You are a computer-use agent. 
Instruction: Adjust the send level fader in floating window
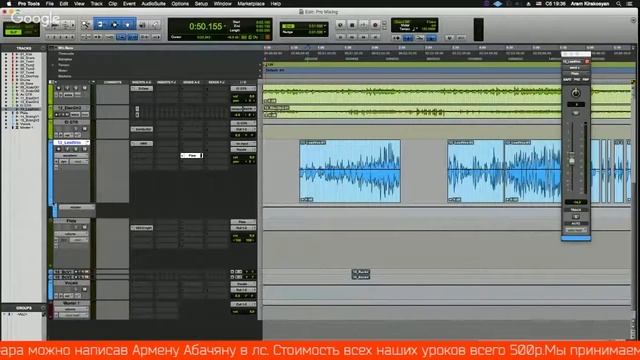pyautogui.click(x=572, y=160)
